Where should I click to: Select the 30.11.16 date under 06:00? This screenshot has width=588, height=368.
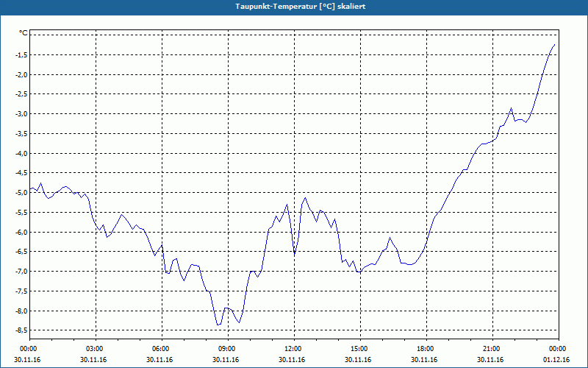(x=159, y=360)
